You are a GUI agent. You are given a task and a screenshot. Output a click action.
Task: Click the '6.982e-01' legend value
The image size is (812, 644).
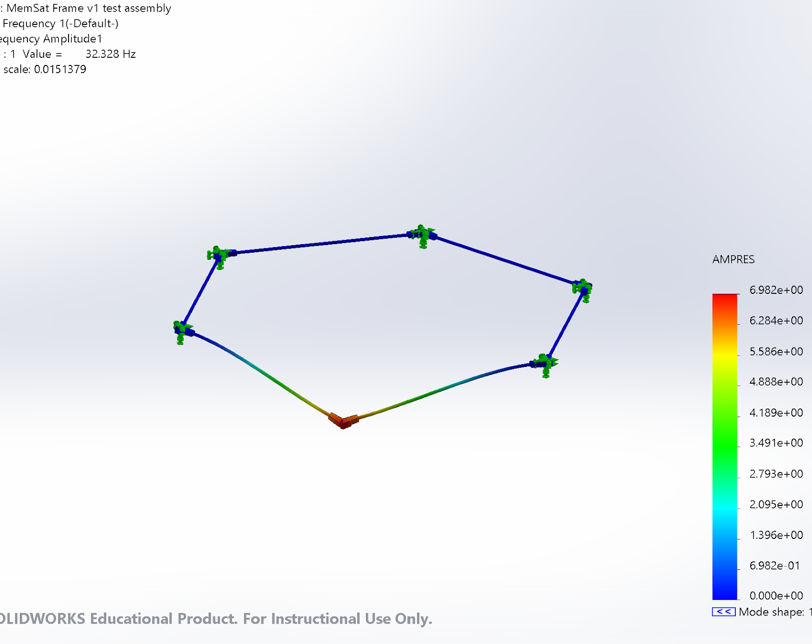[x=774, y=565]
